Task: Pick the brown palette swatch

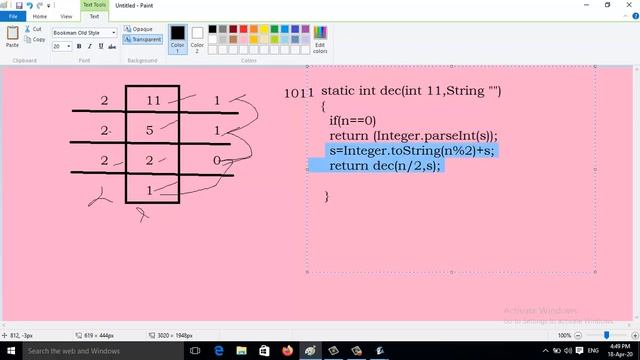Action: pyautogui.click(x=233, y=39)
